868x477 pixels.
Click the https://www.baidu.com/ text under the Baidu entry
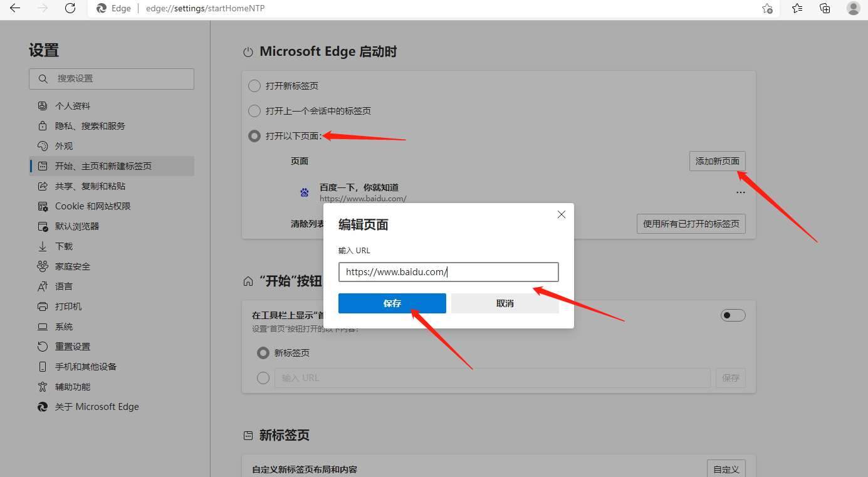[363, 198]
